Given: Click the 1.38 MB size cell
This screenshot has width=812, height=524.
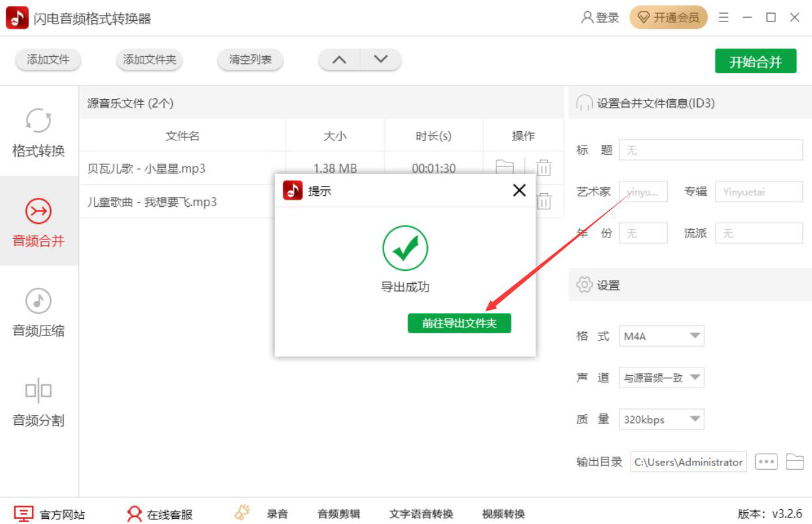Looking at the screenshot, I should (335, 168).
